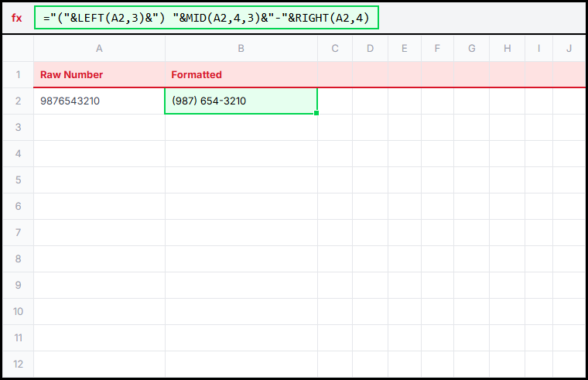This screenshot has width=588, height=380.
Task: Select column G header
Action: [472, 49]
